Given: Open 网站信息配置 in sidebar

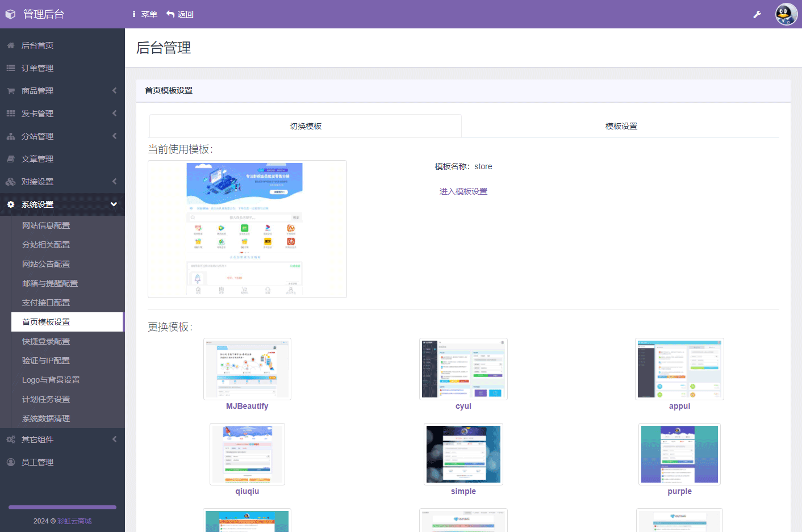Looking at the screenshot, I should (x=67, y=225).
